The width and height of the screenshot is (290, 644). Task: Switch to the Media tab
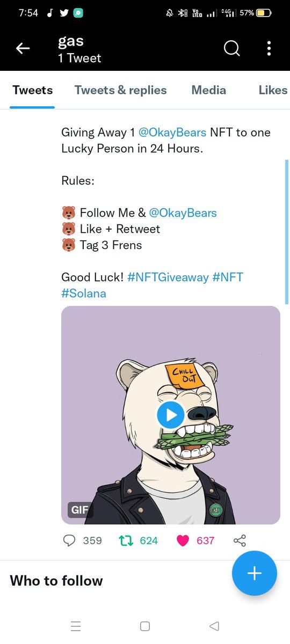[209, 90]
